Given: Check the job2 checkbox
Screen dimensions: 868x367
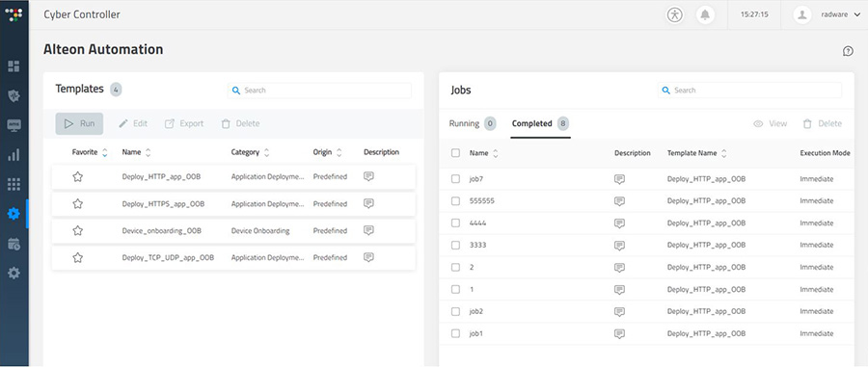Looking at the screenshot, I should pyautogui.click(x=455, y=312).
